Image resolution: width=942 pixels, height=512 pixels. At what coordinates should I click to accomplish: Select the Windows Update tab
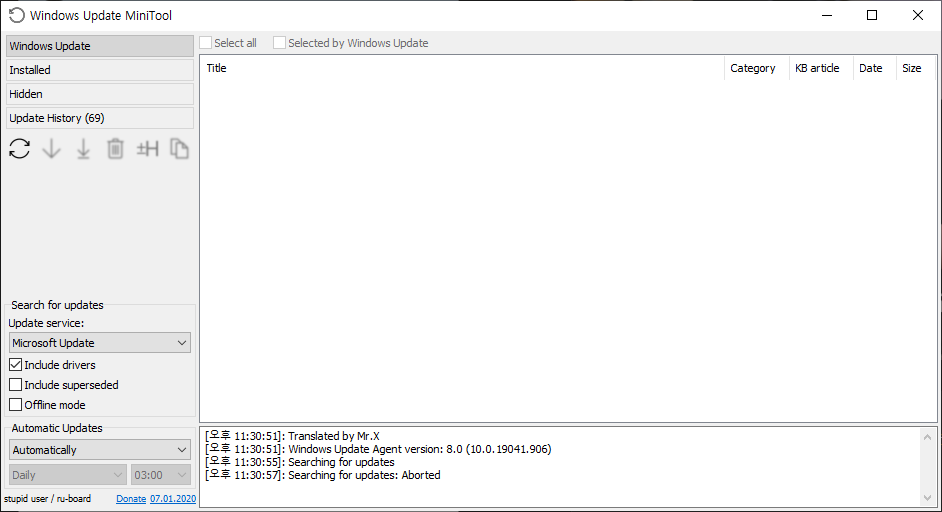tap(100, 46)
